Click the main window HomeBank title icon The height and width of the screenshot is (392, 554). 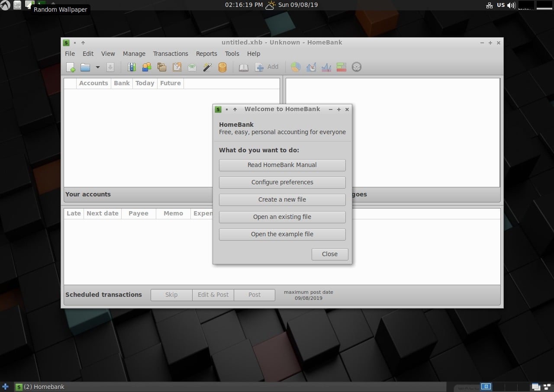click(x=66, y=43)
